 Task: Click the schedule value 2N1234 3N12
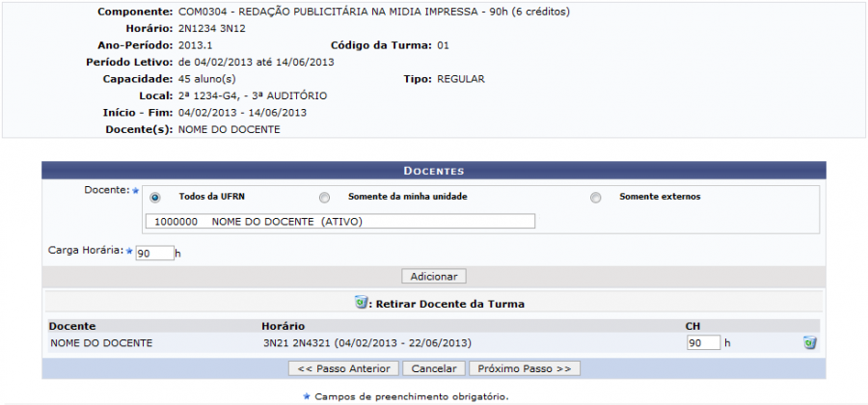[212, 29]
